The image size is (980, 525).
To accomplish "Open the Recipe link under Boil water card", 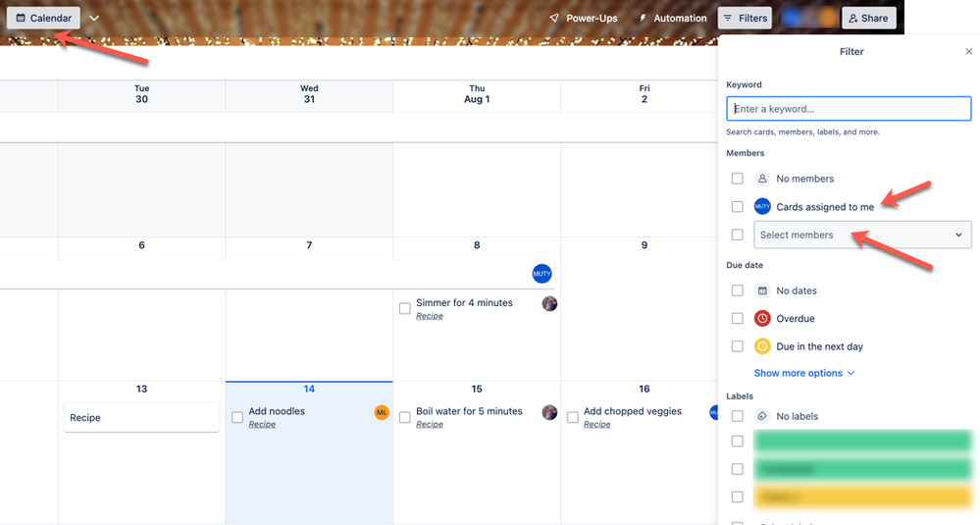I will [430, 425].
